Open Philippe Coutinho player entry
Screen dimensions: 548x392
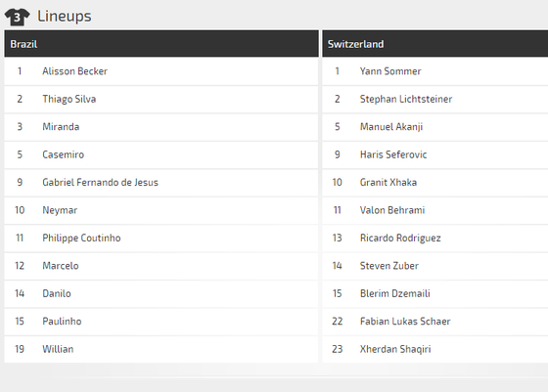[81, 239]
